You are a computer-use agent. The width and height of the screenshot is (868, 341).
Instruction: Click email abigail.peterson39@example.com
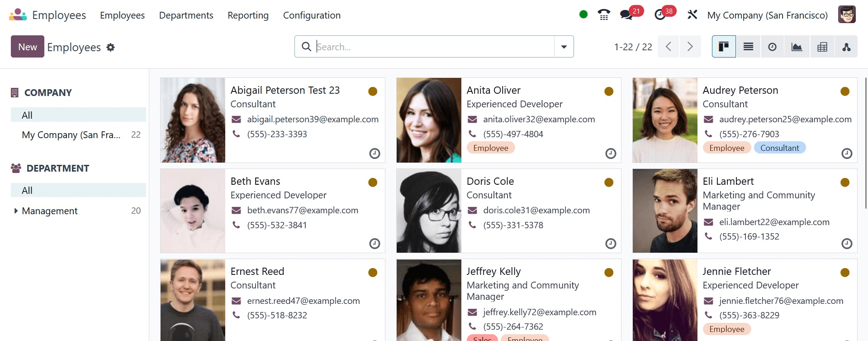tap(313, 120)
